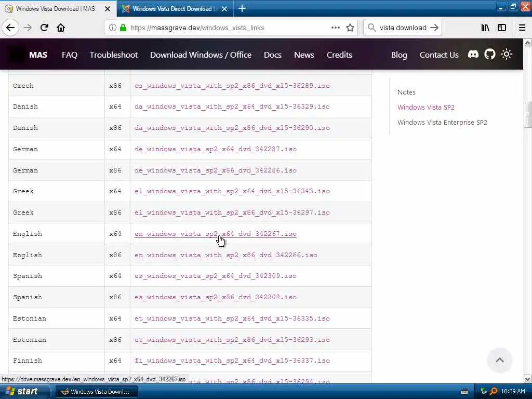Download Spanish x86 Vista ISO 342308
Screen dimensions: 532x399
point(216,297)
